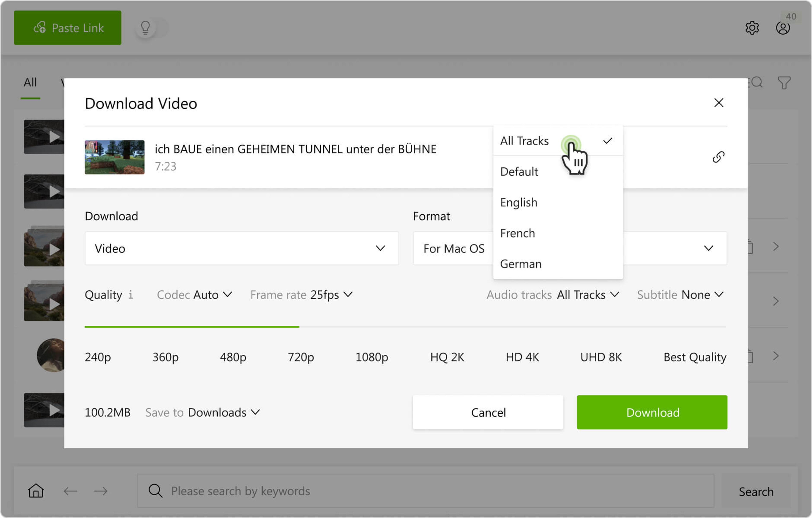The width and height of the screenshot is (812, 518).
Task: Choose the English audio track option
Action: pyautogui.click(x=519, y=202)
